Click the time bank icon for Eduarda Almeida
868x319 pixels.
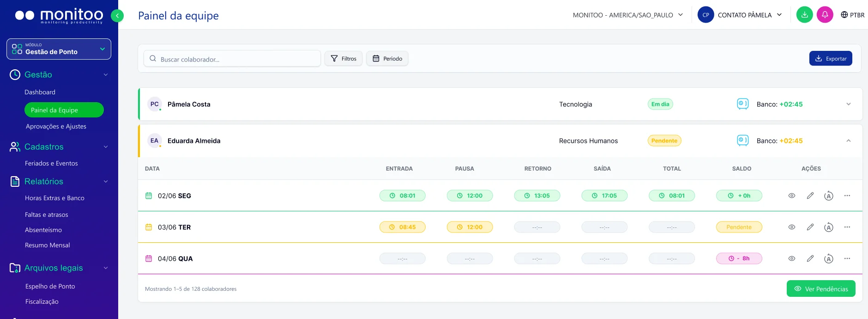tap(743, 141)
